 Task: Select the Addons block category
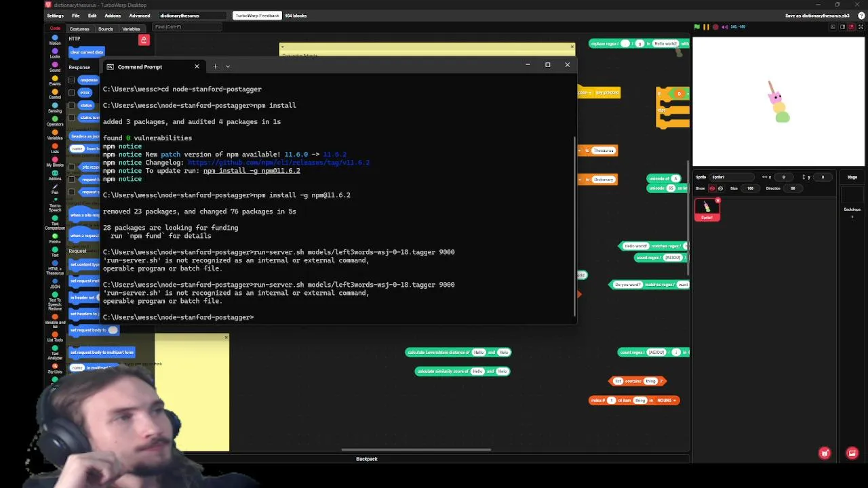coord(55,176)
